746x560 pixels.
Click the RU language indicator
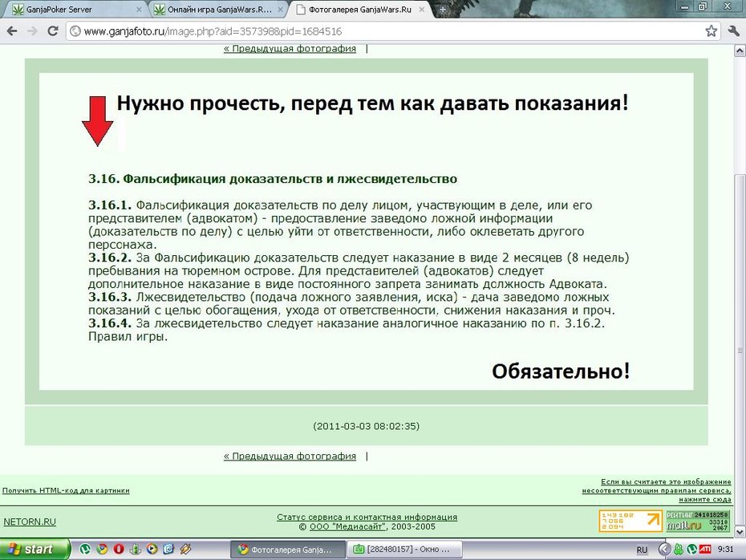click(642, 550)
